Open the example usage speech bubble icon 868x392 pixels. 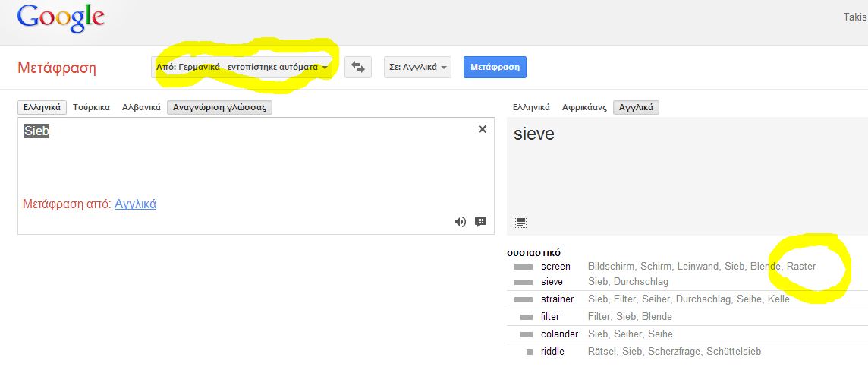tap(480, 222)
